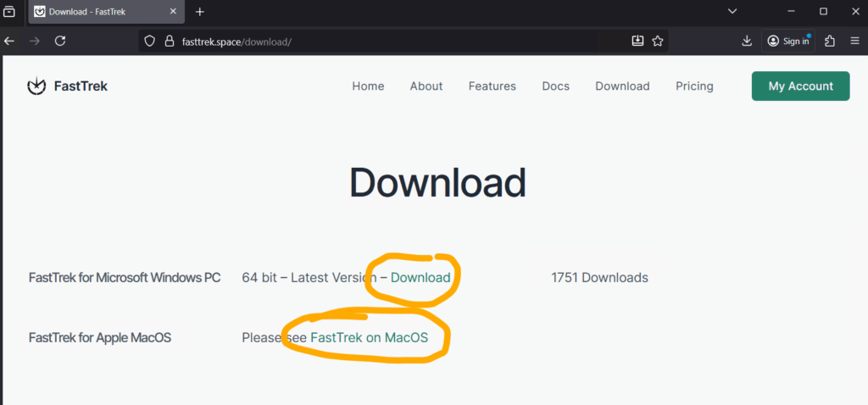
Task: Open the Firefox hamburger application menu
Action: pos(854,41)
